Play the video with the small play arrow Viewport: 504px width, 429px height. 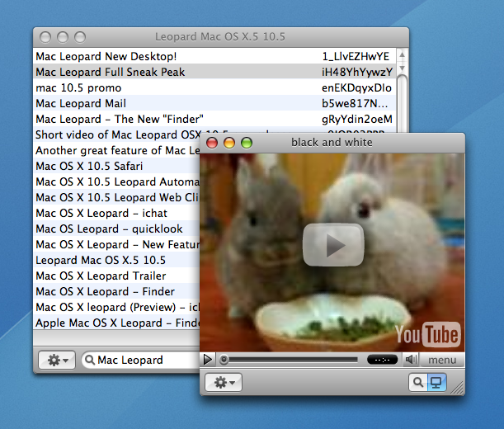coord(208,360)
